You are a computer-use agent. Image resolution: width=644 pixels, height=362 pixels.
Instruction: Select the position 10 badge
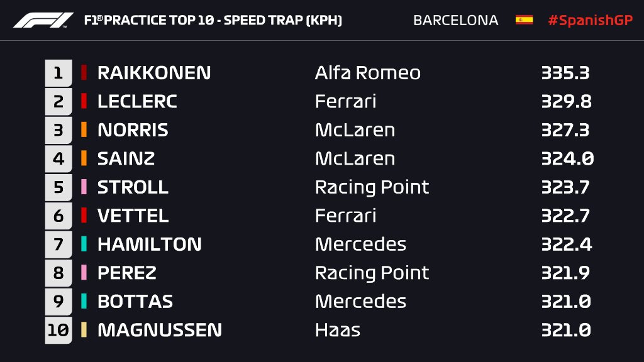[58, 330]
